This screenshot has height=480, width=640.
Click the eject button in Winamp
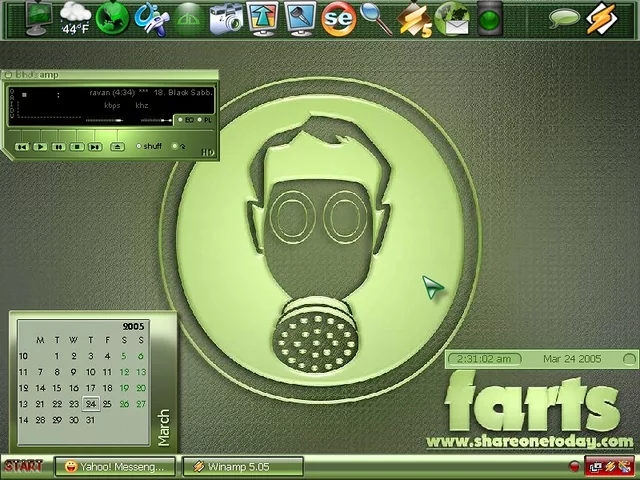[117, 147]
